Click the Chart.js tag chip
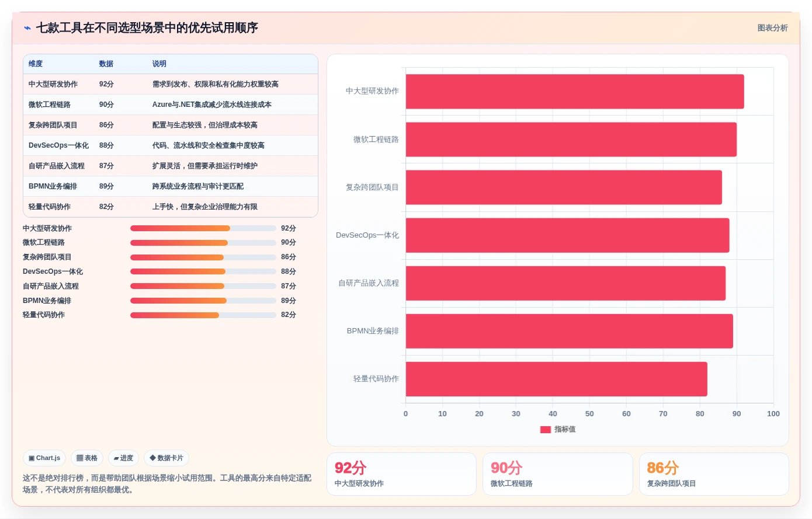 (44, 458)
